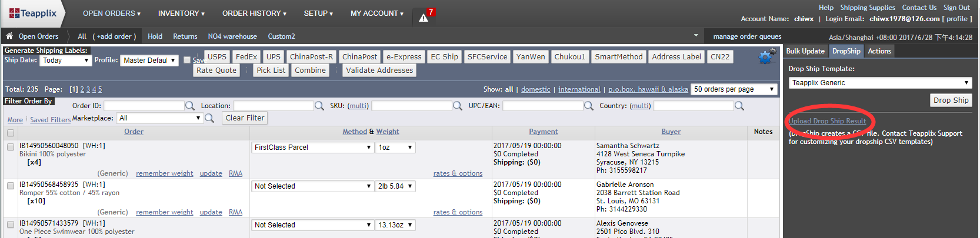Viewport: 980px width, 238px height.
Task: Select the Hold queue tab
Action: (155, 36)
